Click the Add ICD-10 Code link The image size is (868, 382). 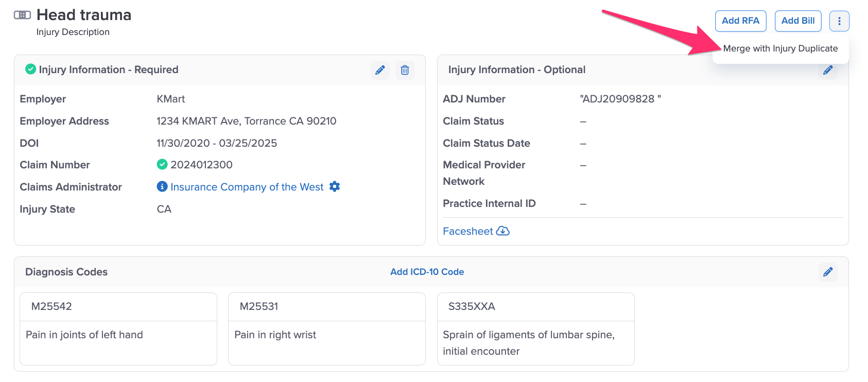pyautogui.click(x=427, y=272)
